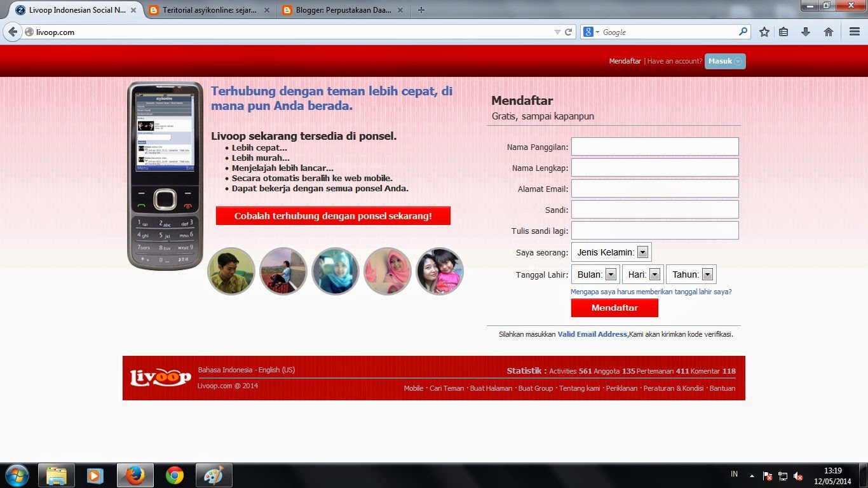868x488 pixels.
Task: Open the Windows Start orb
Action: (x=17, y=475)
